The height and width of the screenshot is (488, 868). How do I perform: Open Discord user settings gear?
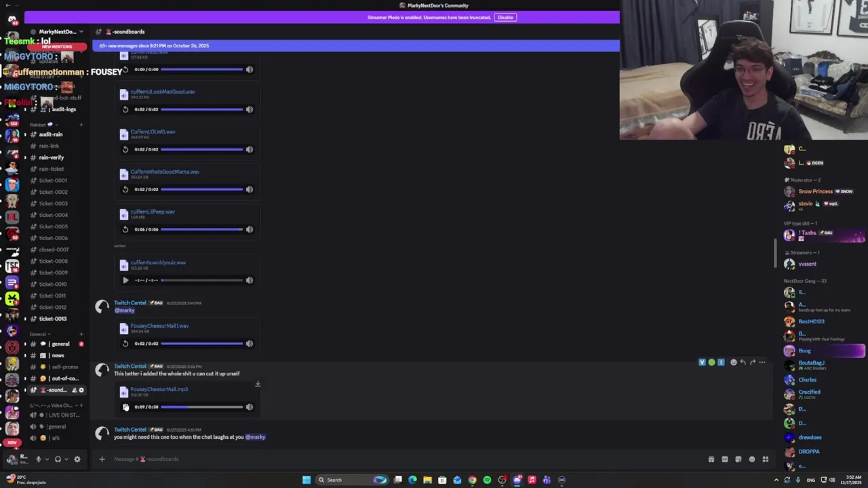77,459
